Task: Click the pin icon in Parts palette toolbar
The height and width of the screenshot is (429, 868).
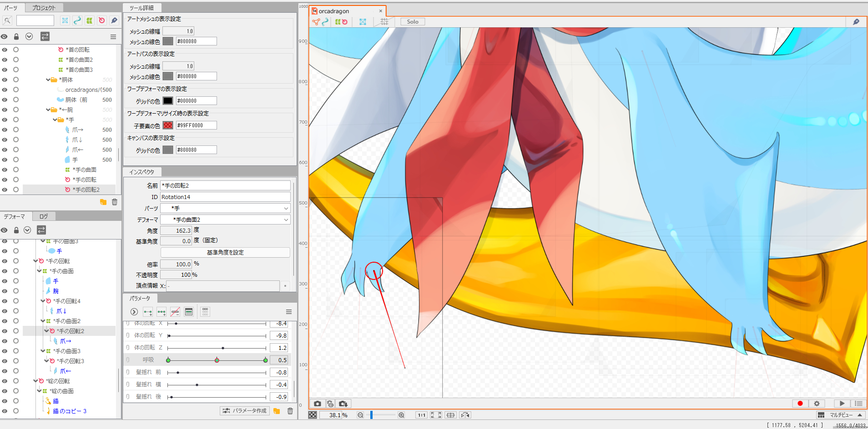Action: (114, 20)
